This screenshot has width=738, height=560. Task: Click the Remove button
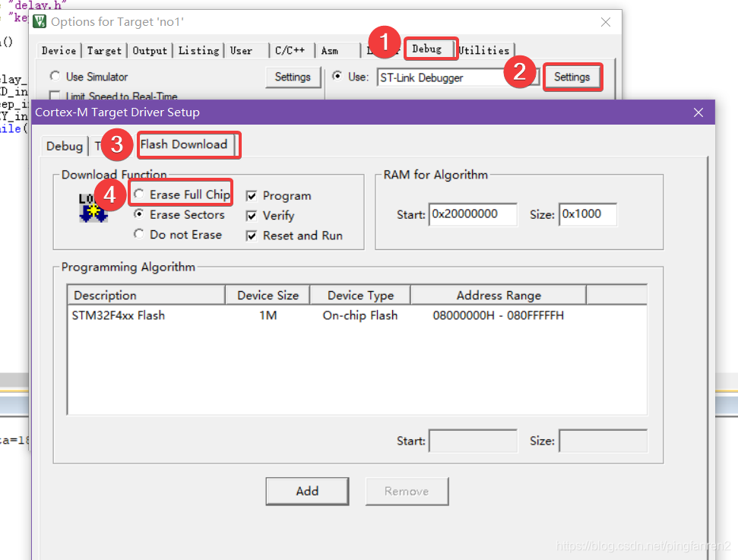[407, 492]
